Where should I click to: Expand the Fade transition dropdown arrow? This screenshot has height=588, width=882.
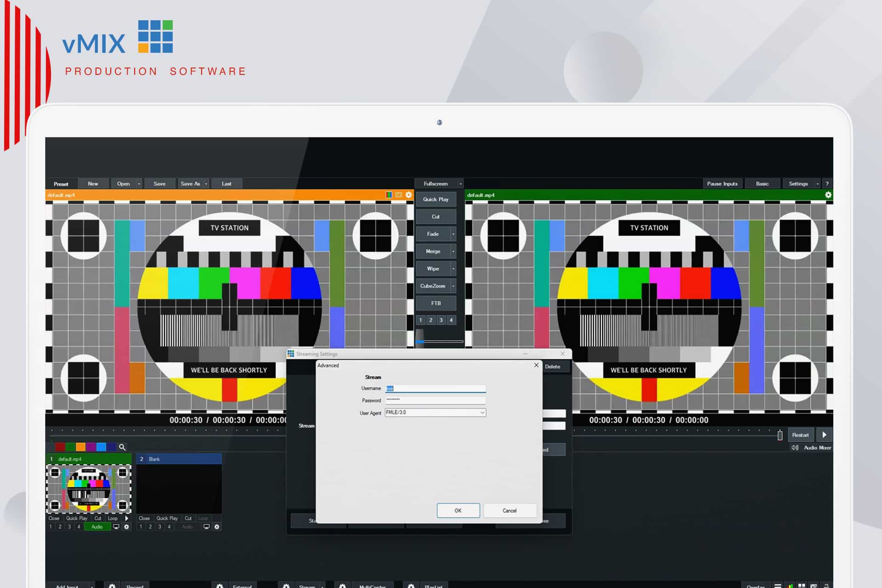click(453, 234)
